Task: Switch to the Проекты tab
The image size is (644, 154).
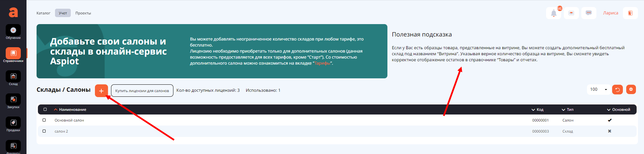Action: click(83, 13)
